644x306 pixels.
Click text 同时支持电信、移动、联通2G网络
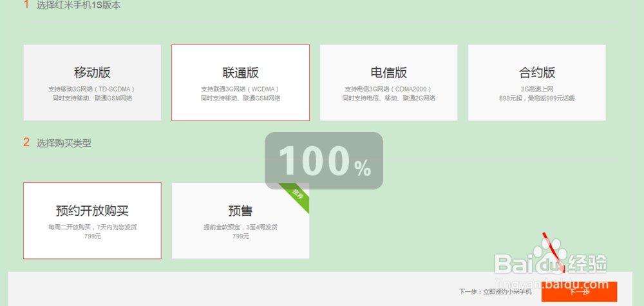[388, 98]
